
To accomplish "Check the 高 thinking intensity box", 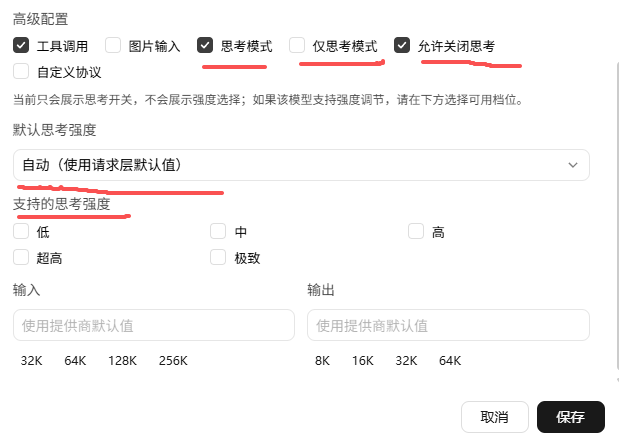I will pos(416,231).
